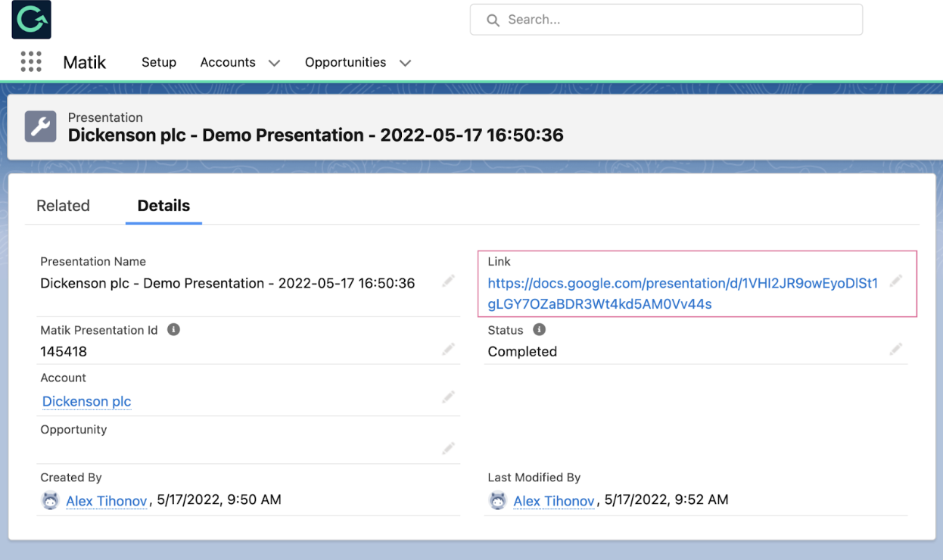Screen dimensions: 943x560
Task: Click the presentation title in the record header
Action: pyautogui.click(x=316, y=135)
